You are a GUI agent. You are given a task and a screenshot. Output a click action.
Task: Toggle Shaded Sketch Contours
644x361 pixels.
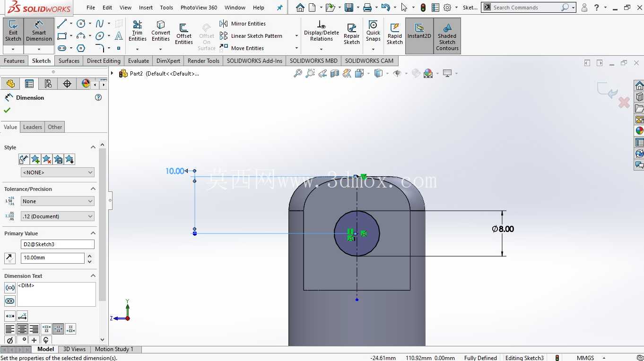447,36
